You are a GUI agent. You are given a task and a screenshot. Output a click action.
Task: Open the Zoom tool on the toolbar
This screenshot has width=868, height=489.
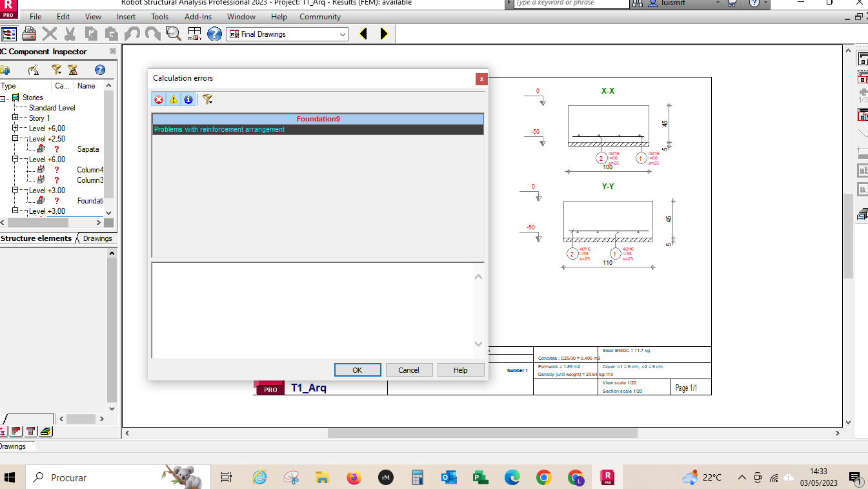coord(173,33)
